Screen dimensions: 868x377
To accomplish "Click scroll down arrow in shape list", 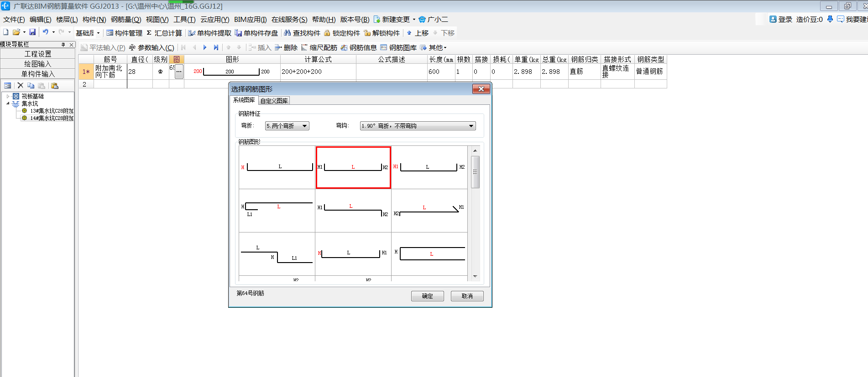I will point(475,276).
